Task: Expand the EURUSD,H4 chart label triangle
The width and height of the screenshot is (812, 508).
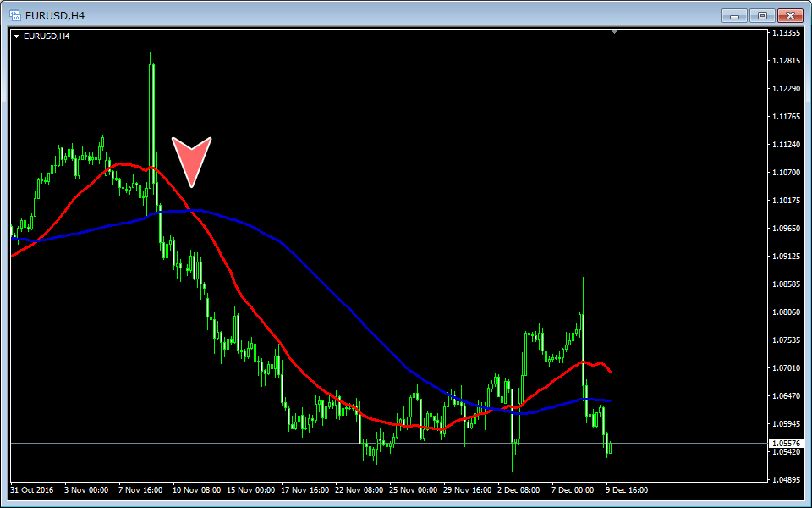Action: (x=16, y=36)
